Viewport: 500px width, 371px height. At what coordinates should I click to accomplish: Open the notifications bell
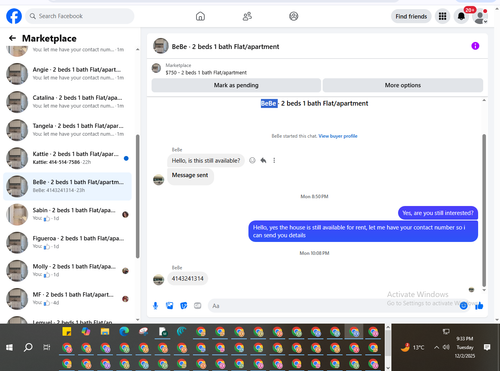(x=461, y=16)
